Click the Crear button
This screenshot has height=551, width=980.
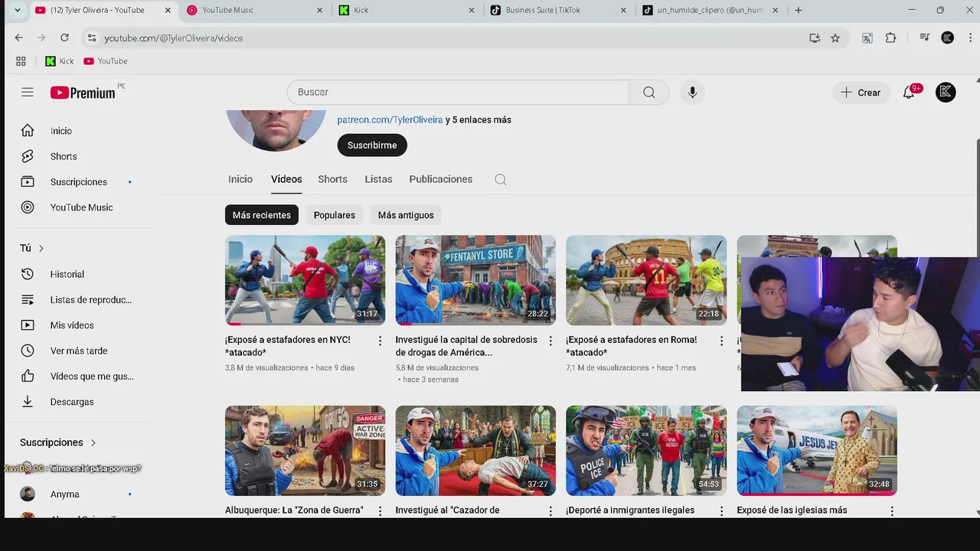(x=861, y=92)
